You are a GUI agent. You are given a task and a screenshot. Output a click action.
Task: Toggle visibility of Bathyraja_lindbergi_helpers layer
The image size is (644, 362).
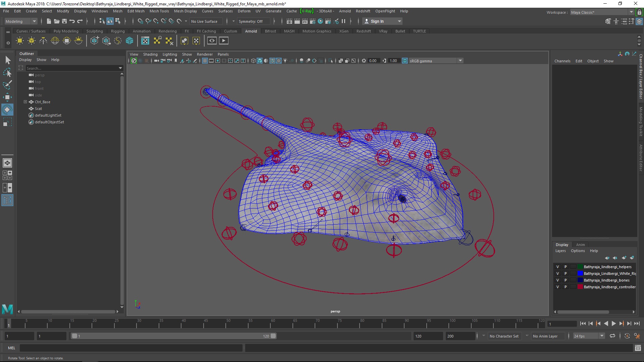tap(557, 267)
